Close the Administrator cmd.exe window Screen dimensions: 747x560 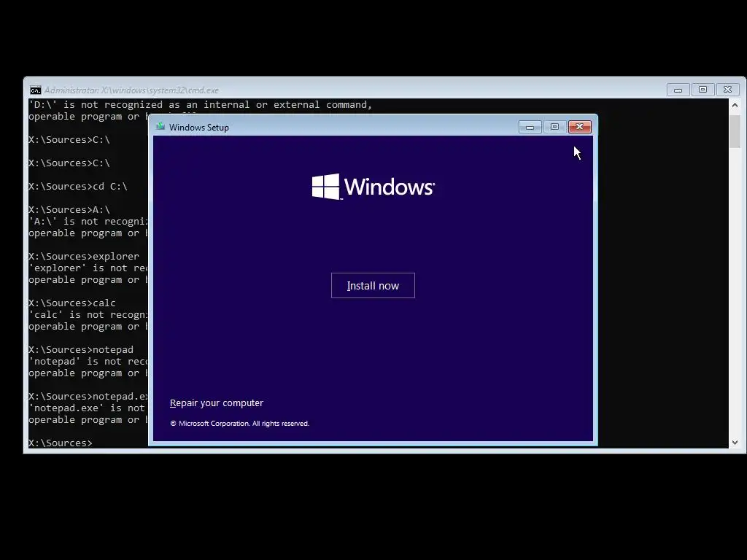pos(727,90)
